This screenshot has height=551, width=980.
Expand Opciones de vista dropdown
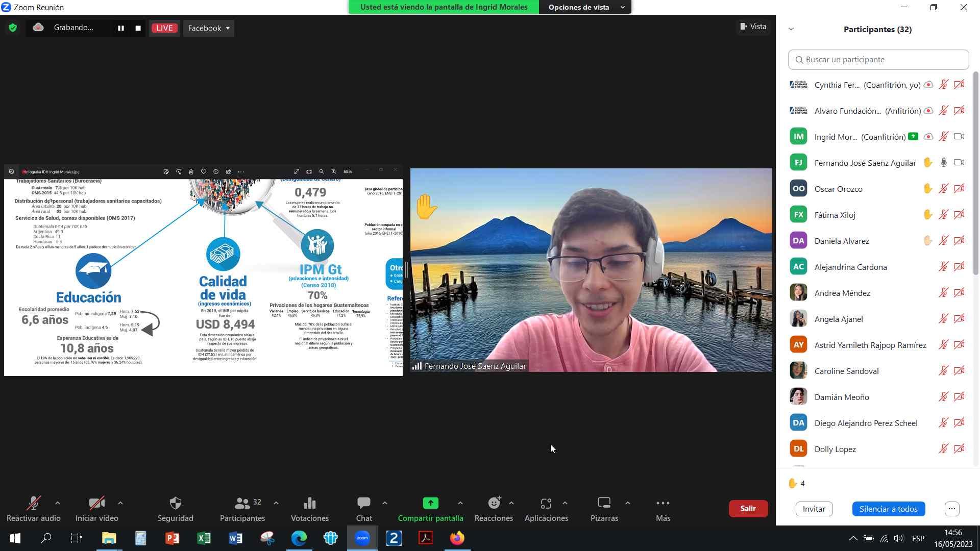click(x=585, y=7)
